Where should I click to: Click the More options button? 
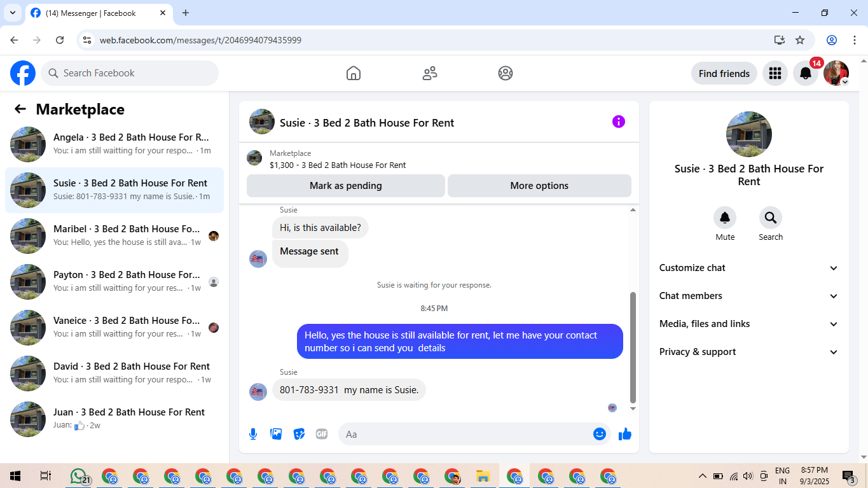pos(539,186)
